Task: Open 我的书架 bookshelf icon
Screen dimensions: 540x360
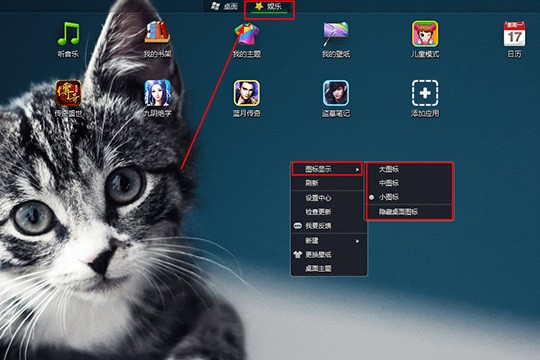Action: (157, 32)
